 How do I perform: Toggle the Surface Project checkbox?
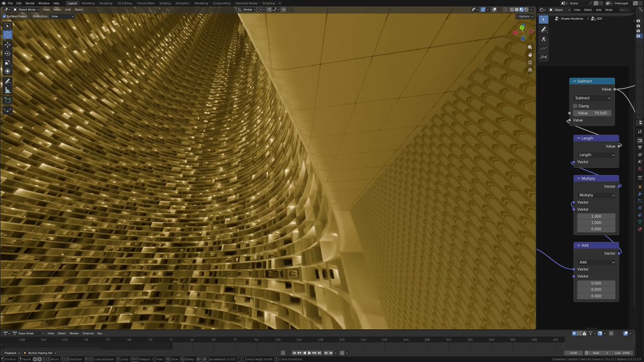pos(4,16)
